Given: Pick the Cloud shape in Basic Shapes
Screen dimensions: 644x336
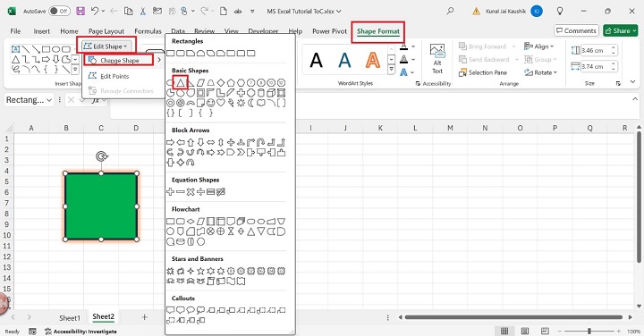Looking at the screenshot, I should tap(261, 103).
